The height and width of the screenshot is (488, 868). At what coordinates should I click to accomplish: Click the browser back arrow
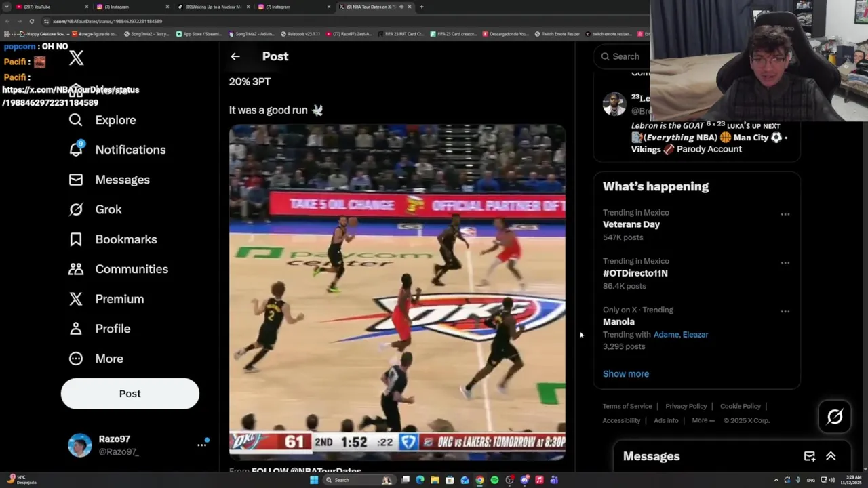[x=7, y=21]
